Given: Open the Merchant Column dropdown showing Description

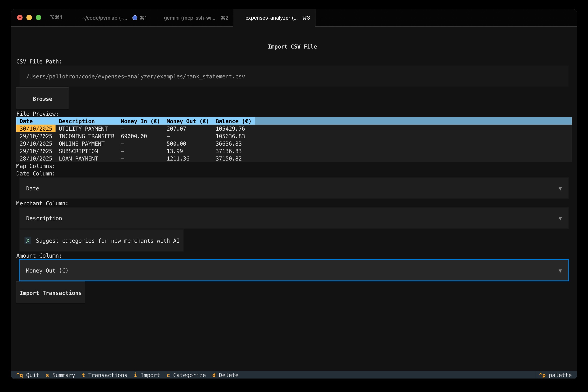Looking at the screenshot, I should [x=294, y=218].
